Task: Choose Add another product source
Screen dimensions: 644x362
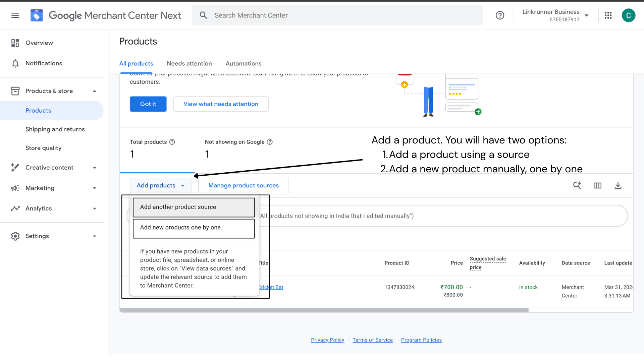Action: [x=194, y=207]
